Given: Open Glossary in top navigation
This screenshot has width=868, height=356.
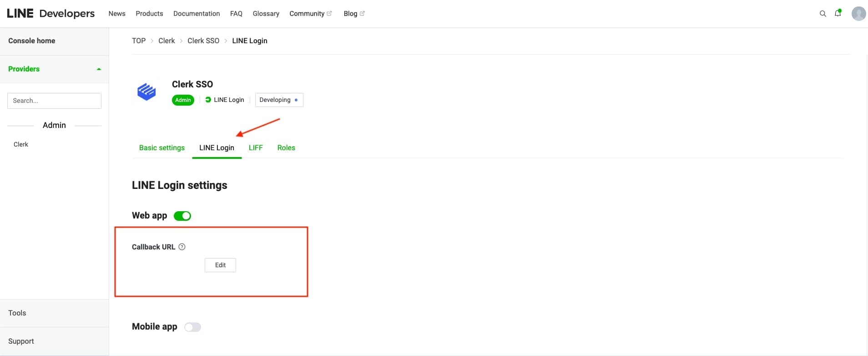Looking at the screenshot, I should (266, 14).
